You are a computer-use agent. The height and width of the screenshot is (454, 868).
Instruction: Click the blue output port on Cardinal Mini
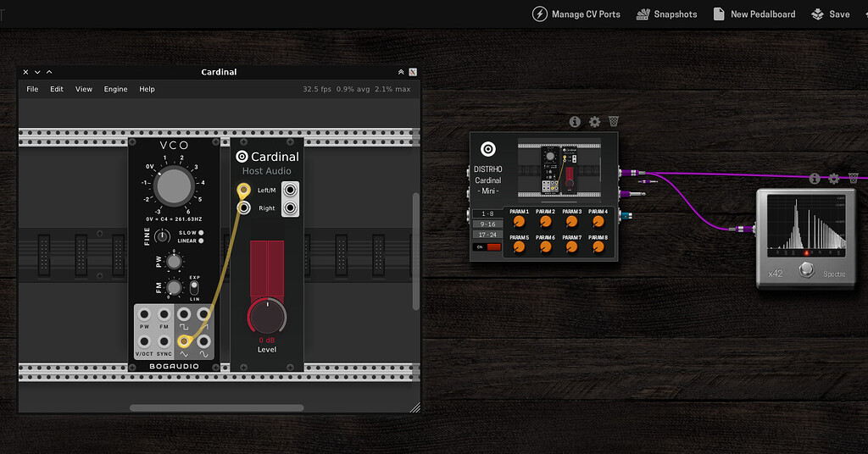pos(626,216)
